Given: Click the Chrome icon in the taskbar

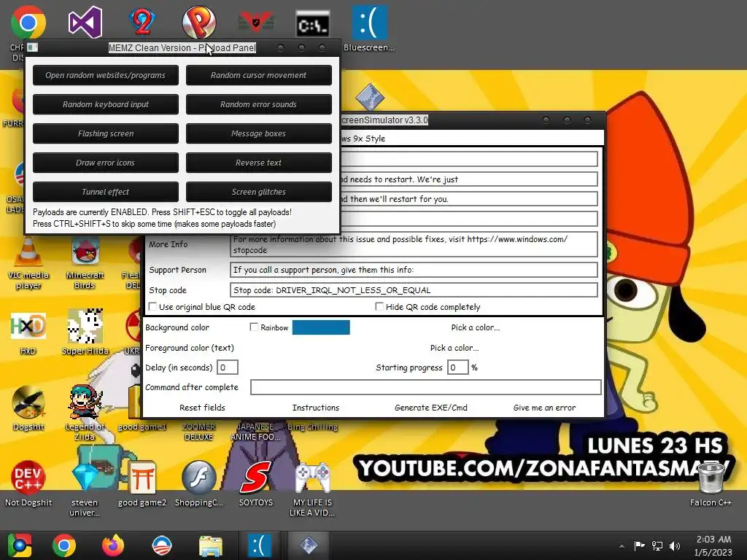Looking at the screenshot, I should click(64, 545).
